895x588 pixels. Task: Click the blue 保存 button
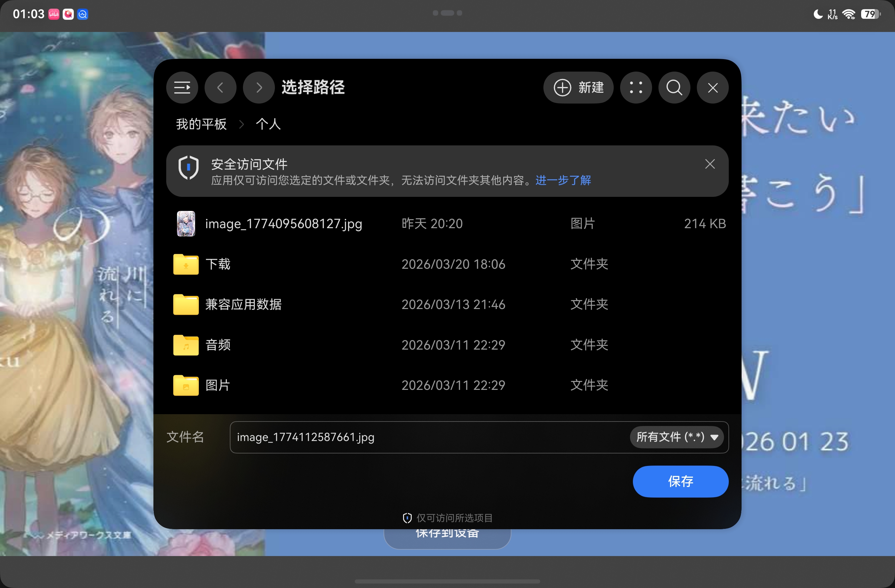[680, 481]
